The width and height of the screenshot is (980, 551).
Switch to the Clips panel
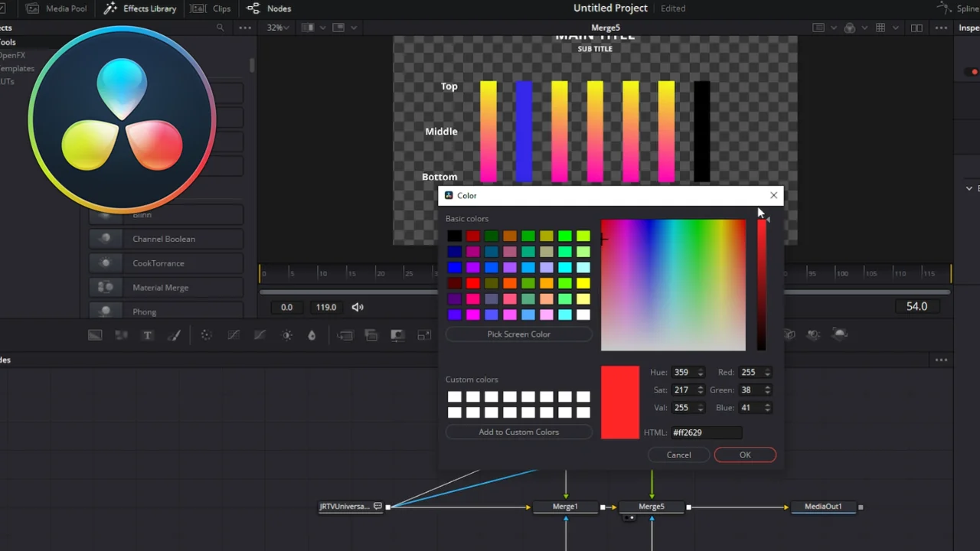211,8
